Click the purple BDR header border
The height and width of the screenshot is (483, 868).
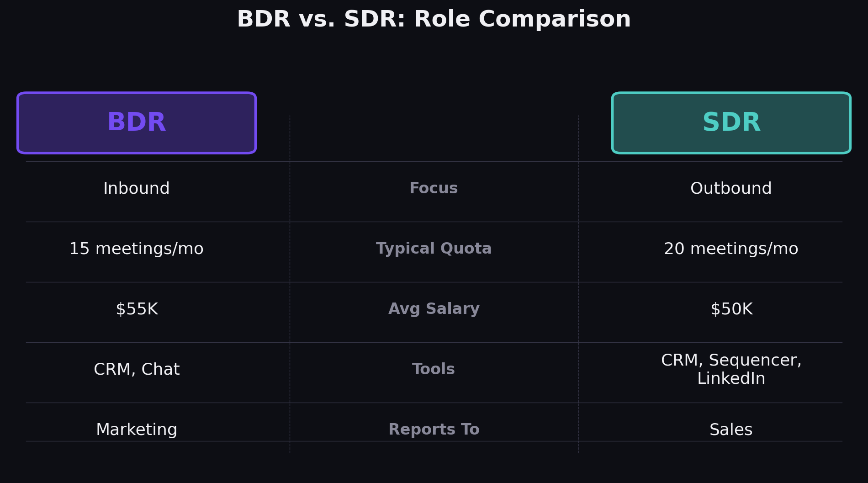[x=136, y=93]
